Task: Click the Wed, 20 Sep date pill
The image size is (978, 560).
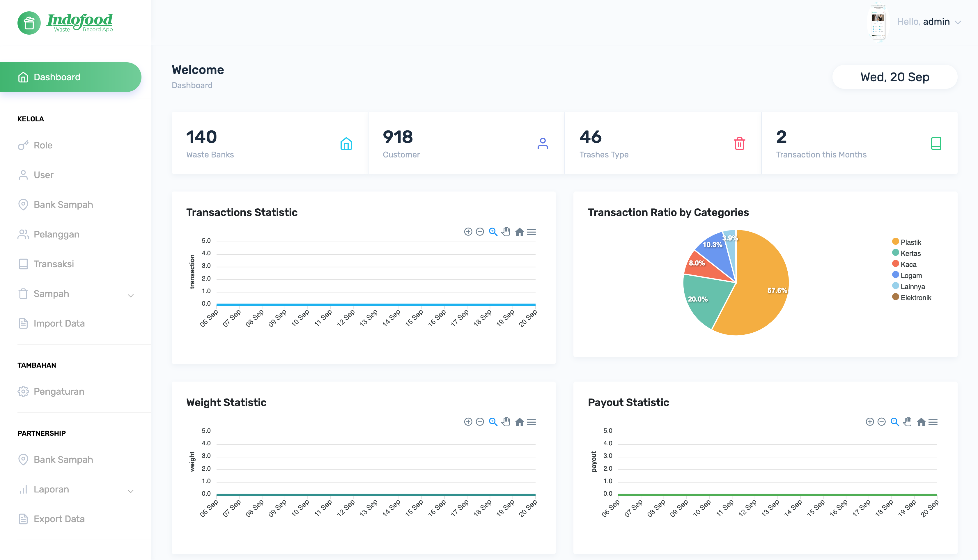Action: [x=894, y=77]
